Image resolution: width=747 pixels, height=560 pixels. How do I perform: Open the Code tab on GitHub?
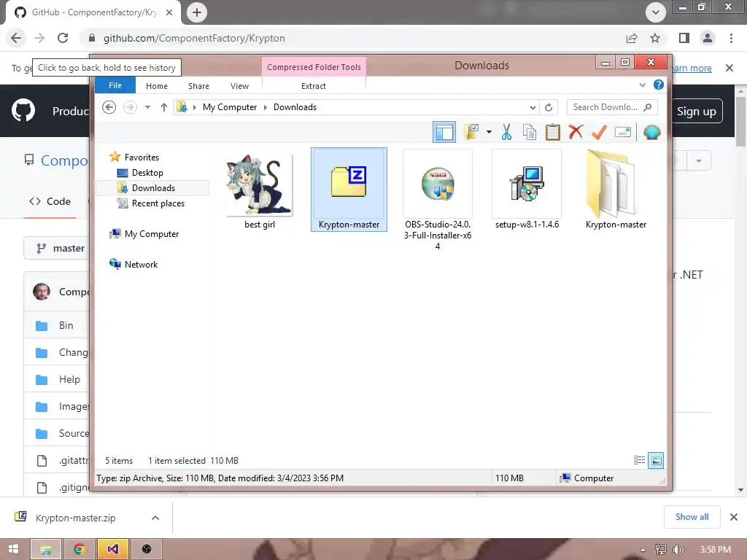click(x=50, y=201)
